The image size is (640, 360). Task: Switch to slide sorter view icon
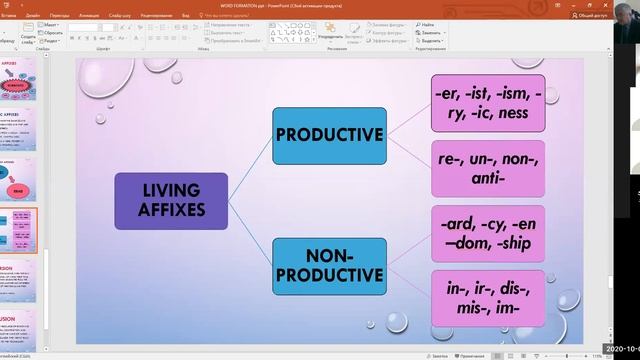pyautogui.click(x=510, y=356)
